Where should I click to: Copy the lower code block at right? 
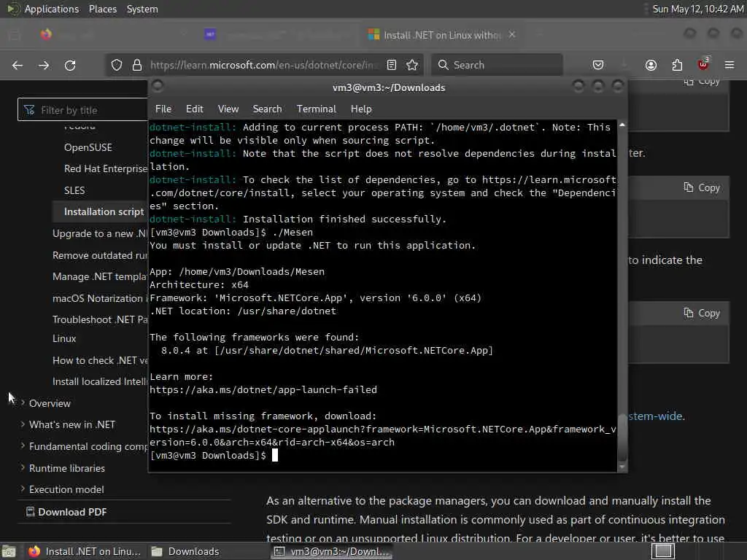pyautogui.click(x=702, y=314)
